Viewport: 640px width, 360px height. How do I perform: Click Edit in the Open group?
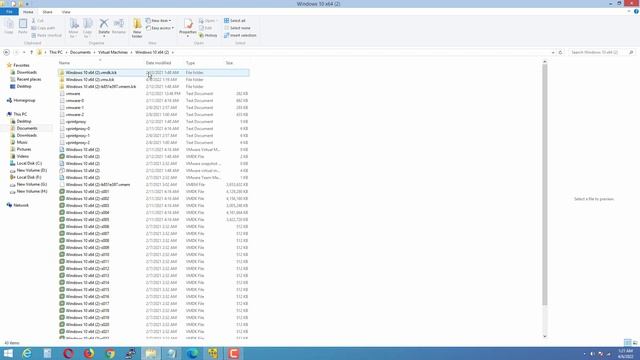pyautogui.click(x=206, y=28)
